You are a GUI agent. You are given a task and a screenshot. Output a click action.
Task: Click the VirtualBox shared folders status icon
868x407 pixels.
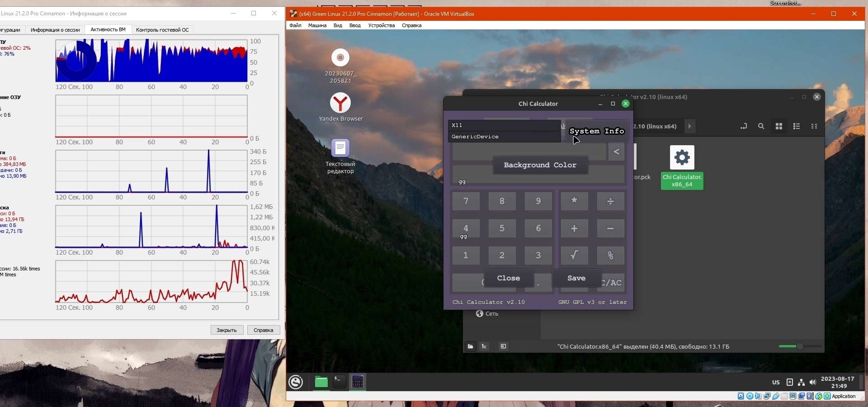point(784,396)
